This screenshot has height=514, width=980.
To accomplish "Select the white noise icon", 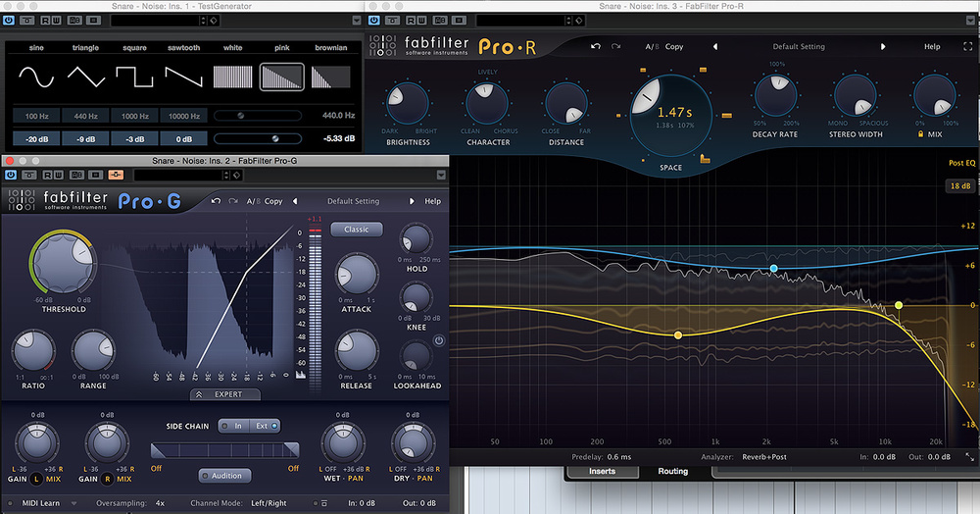I will pos(232,77).
